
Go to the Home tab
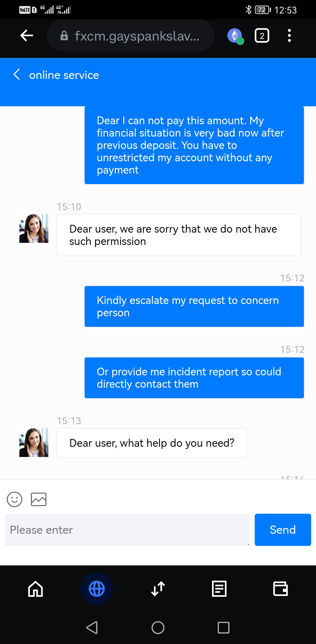[x=35, y=589]
